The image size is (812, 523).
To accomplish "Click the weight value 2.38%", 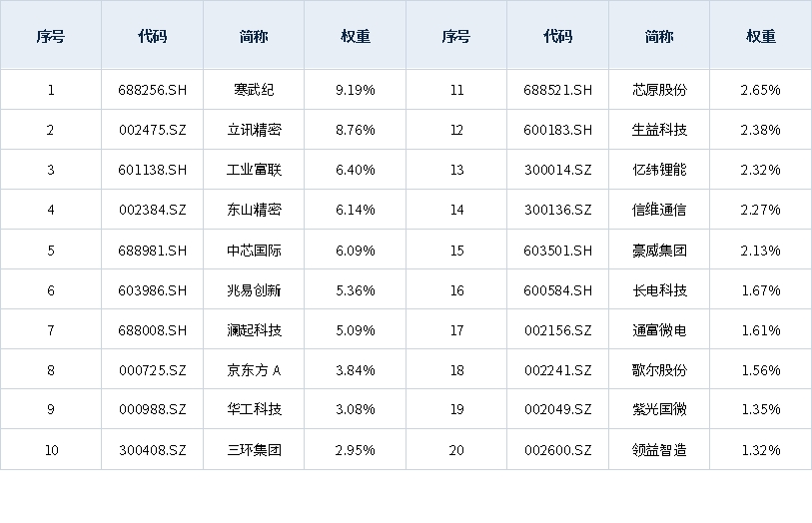I will tap(761, 130).
